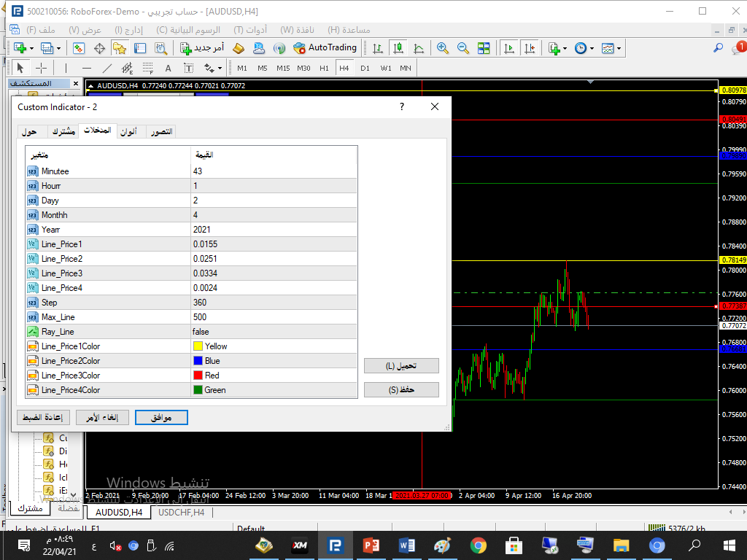
Task: Open the Navigator favorites folder icon
Action: 119,48
